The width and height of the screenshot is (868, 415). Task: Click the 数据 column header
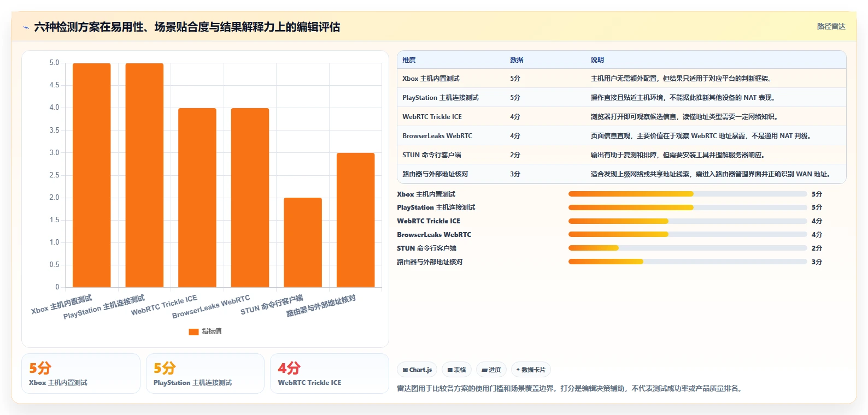pos(517,60)
